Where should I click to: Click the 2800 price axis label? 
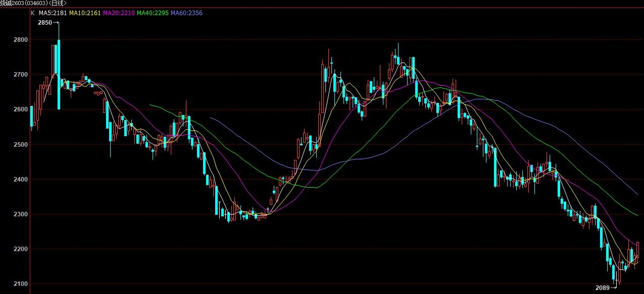tap(21, 39)
